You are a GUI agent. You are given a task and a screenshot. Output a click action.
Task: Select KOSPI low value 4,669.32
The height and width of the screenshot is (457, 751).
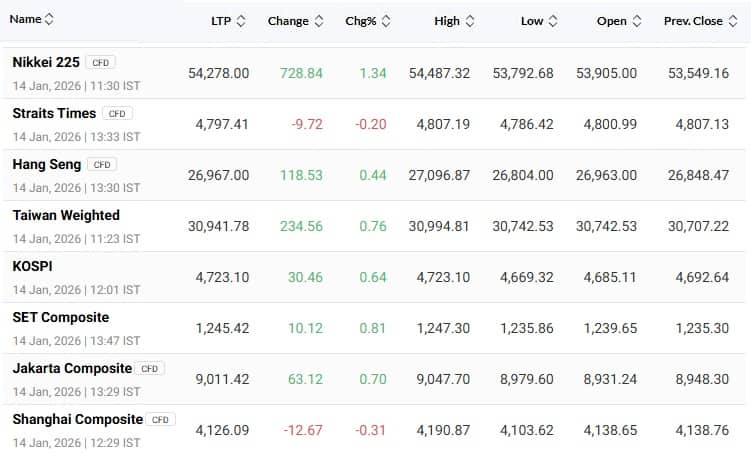[x=527, y=277]
